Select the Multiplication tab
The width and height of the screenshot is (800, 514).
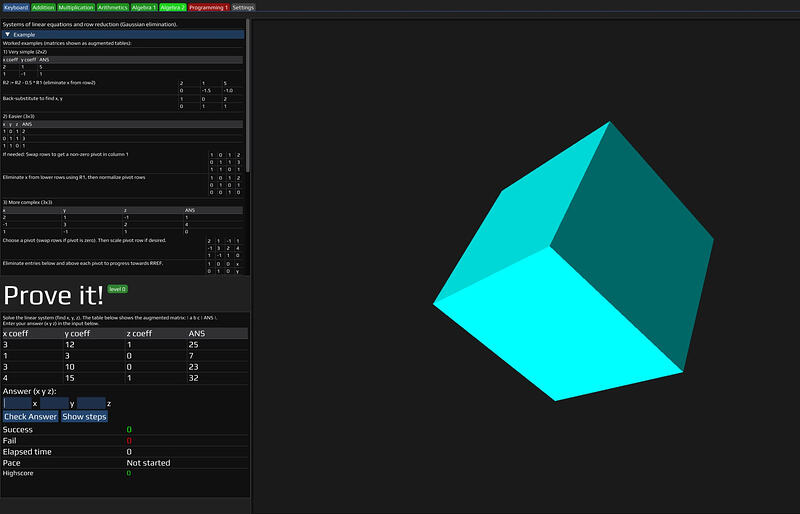pyautogui.click(x=76, y=8)
